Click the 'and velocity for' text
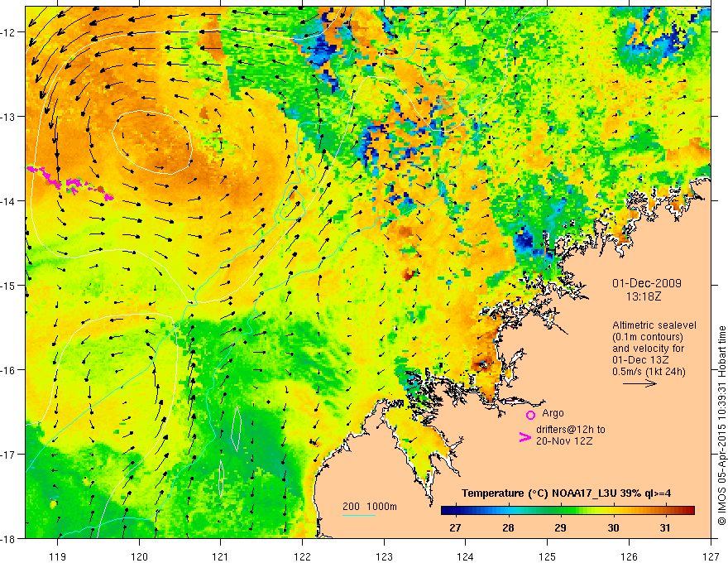 coord(648,348)
